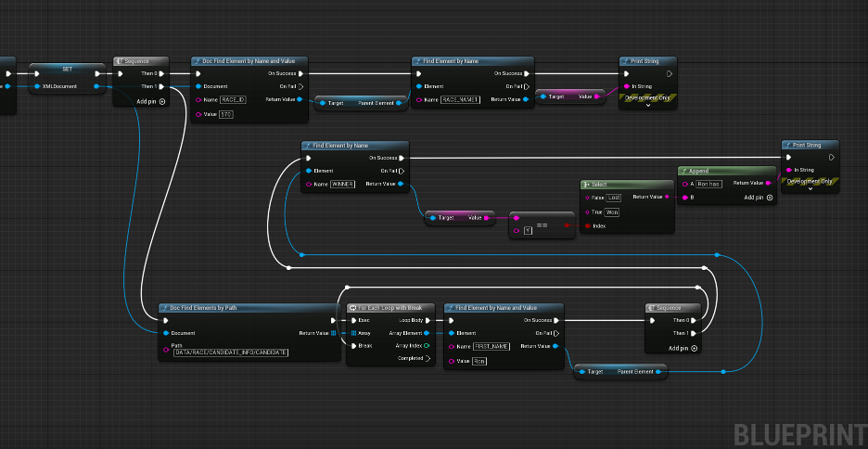
Task: Click the Completed pin on For Each Loop
Action: (427, 358)
